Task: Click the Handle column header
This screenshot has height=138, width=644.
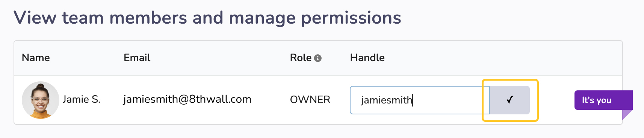Action: pos(367,58)
